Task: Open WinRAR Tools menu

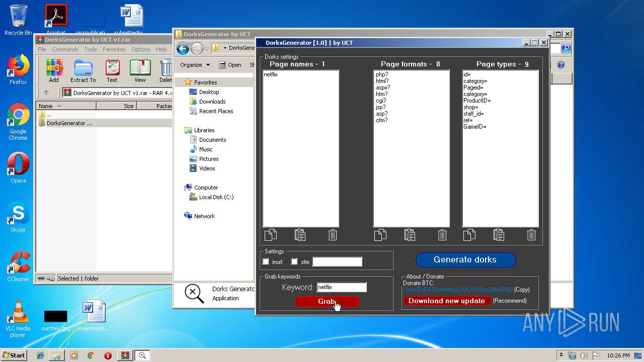Action: (x=91, y=49)
